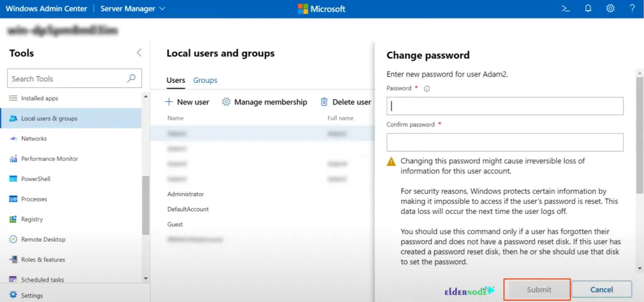Click Change password panel scroll down arrow
The image size is (644, 302).
coord(640,268)
